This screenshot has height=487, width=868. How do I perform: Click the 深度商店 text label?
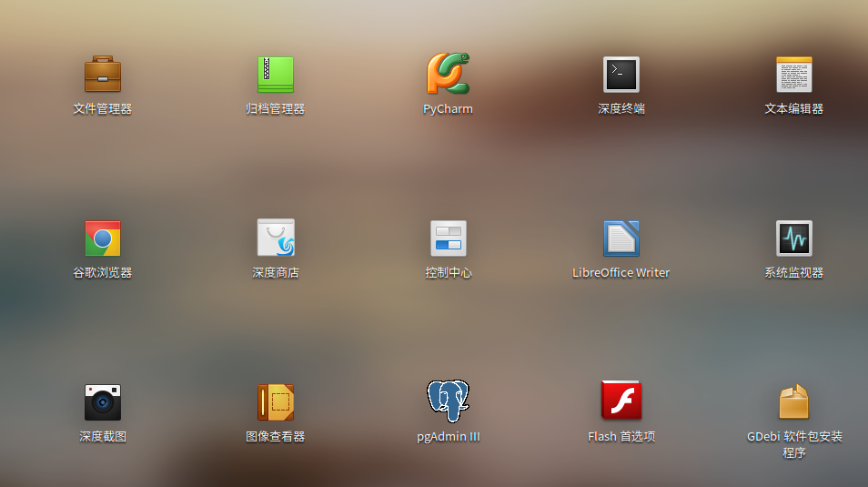pyautogui.click(x=276, y=272)
